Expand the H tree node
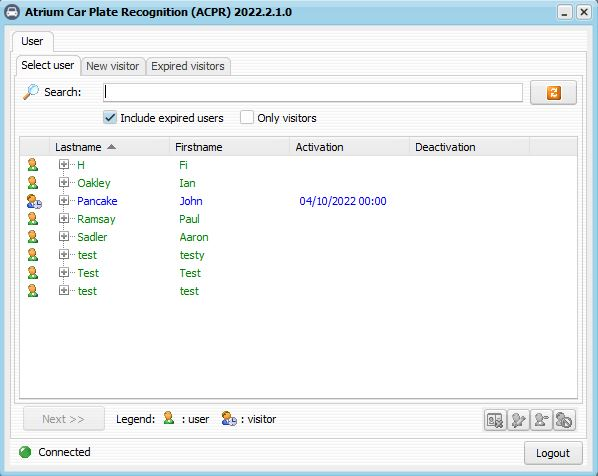Viewport: 598px width, 476px height. click(x=64, y=164)
